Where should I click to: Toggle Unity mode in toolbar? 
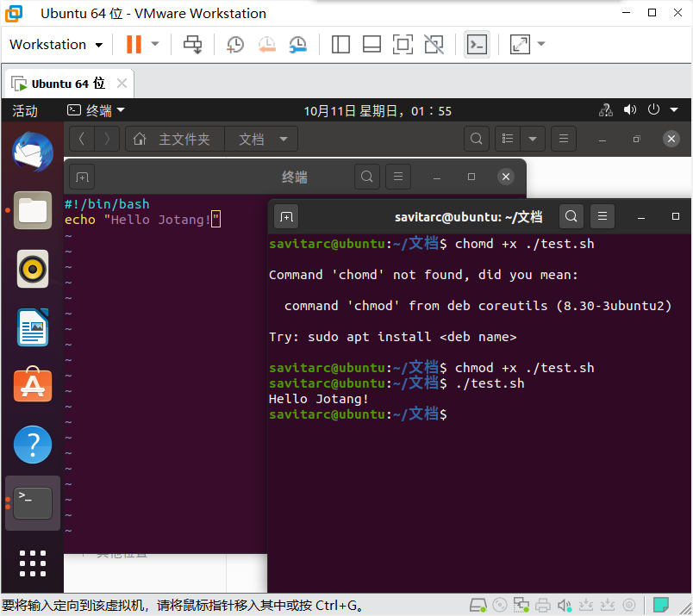point(434,44)
